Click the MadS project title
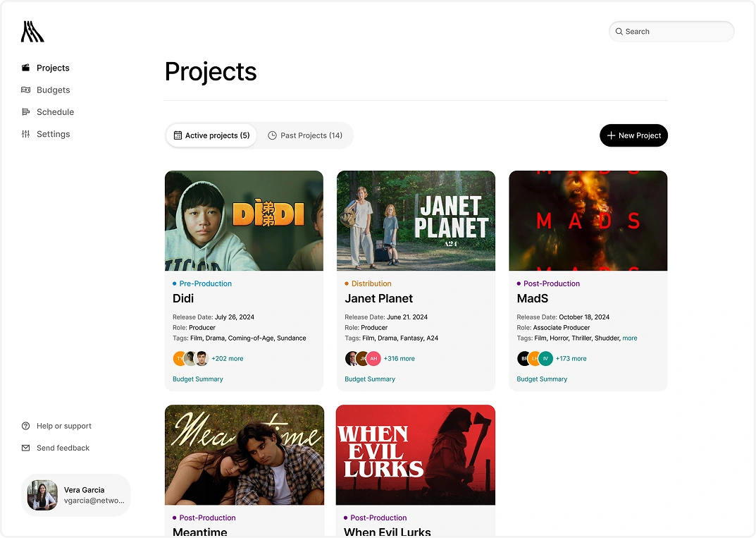The image size is (756, 538). point(533,299)
